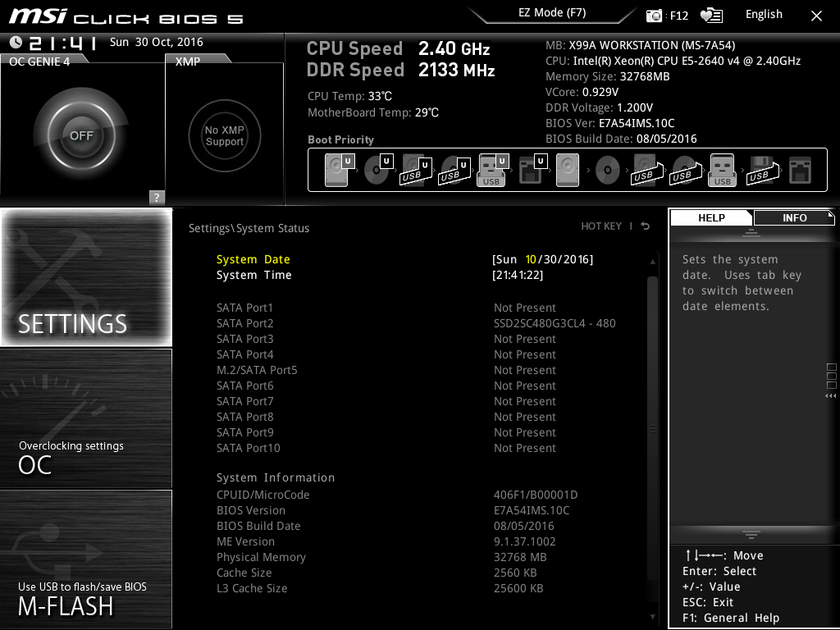Collapse help panel bottom handle
The image size is (840, 630).
coord(751,534)
